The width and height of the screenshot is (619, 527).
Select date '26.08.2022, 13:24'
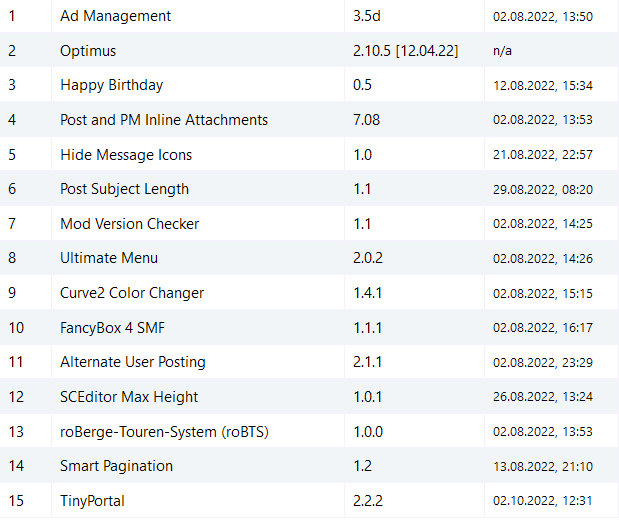(x=543, y=397)
